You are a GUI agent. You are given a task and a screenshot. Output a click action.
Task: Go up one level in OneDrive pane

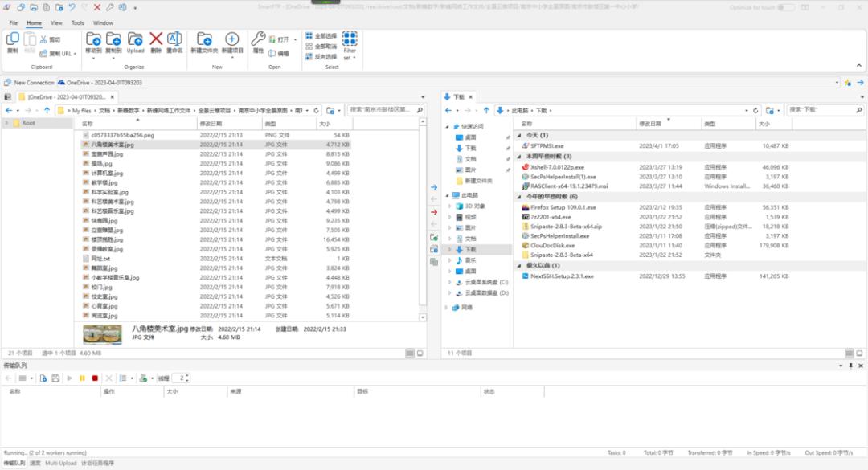click(x=47, y=111)
